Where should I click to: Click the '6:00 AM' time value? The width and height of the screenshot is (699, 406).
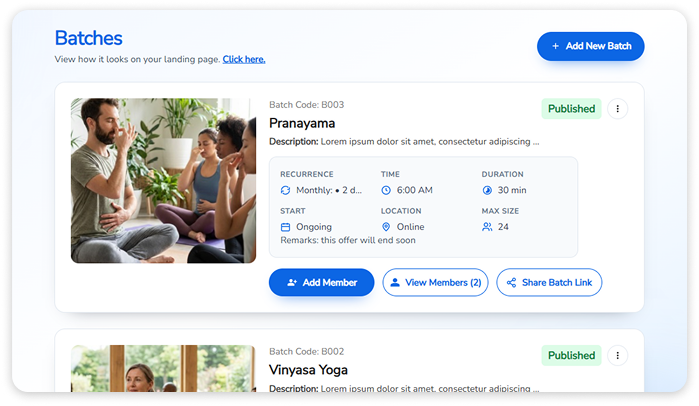tap(415, 190)
